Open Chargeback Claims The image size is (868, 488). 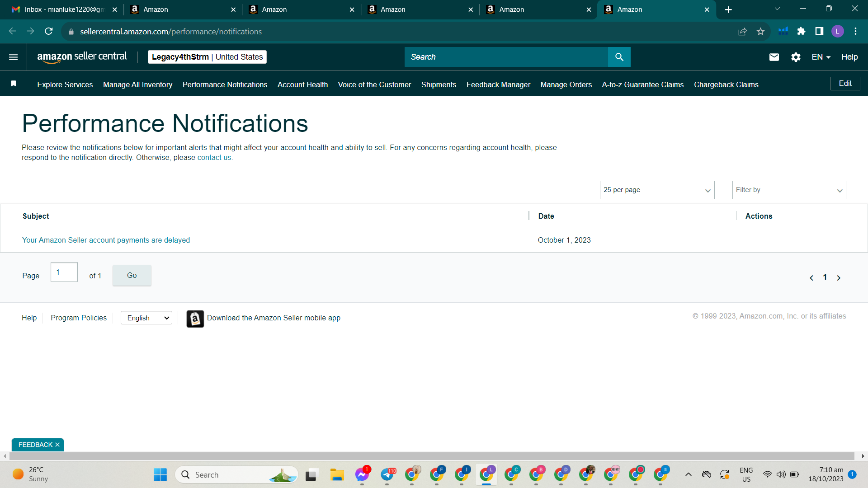coord(726,84)
